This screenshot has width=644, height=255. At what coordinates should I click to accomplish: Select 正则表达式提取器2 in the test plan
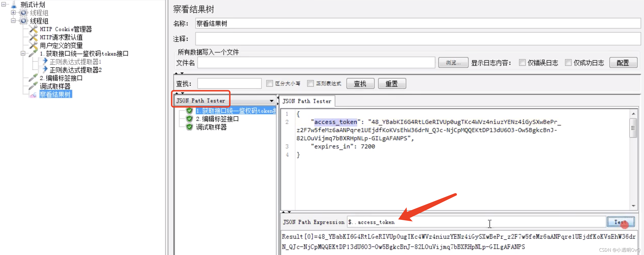[x=75, y=70]
